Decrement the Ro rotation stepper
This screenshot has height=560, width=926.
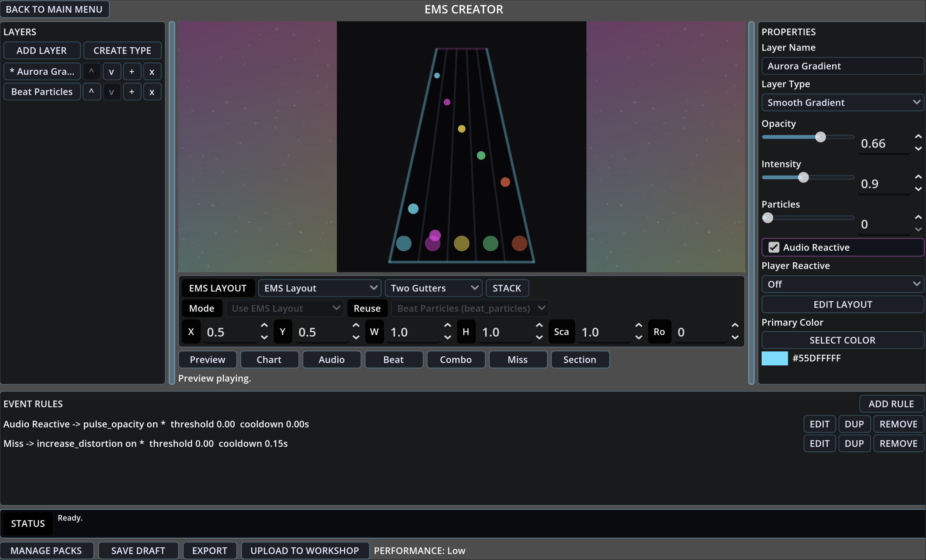click(735, 337)
